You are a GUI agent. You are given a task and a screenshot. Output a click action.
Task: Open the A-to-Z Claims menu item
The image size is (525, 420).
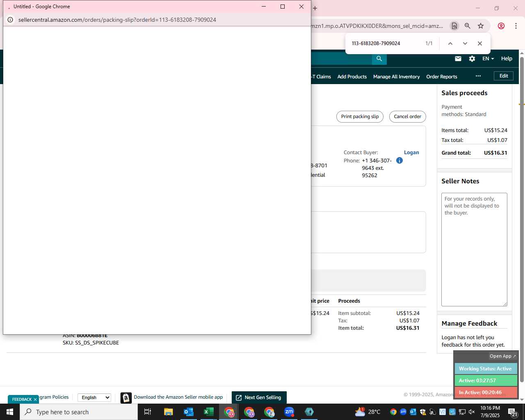(x=321, y=77)
